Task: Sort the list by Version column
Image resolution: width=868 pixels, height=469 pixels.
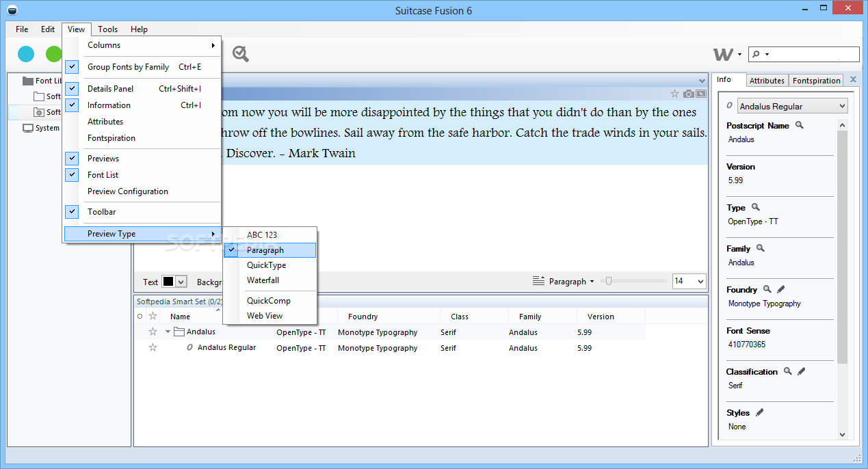Action: coord(611,317)
